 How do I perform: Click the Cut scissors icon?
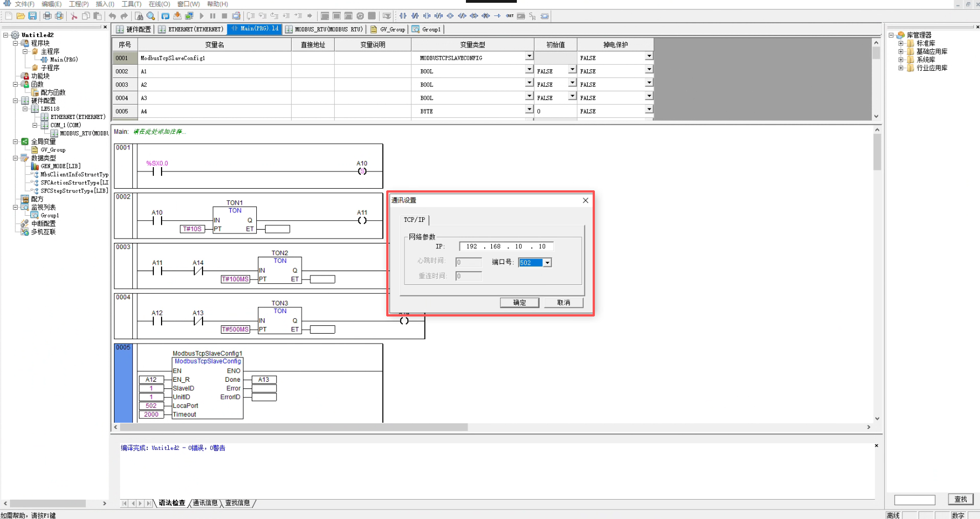click(x=74, y=16)
